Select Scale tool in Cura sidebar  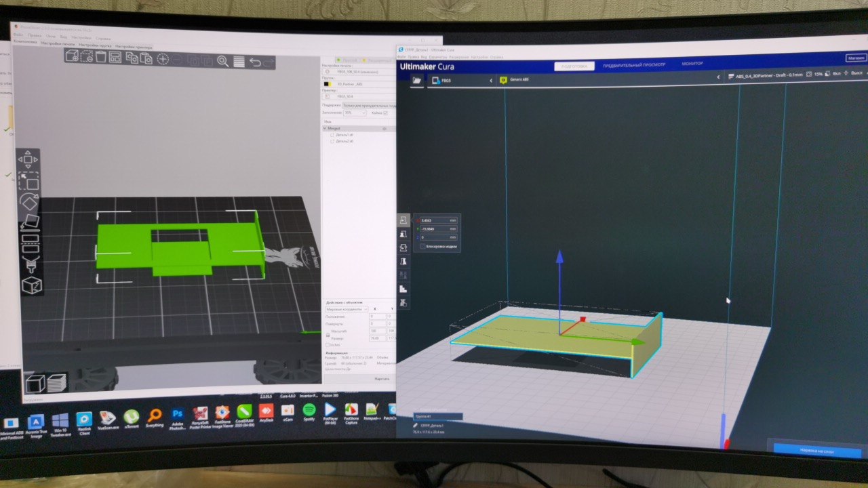(x=403, y=234)
